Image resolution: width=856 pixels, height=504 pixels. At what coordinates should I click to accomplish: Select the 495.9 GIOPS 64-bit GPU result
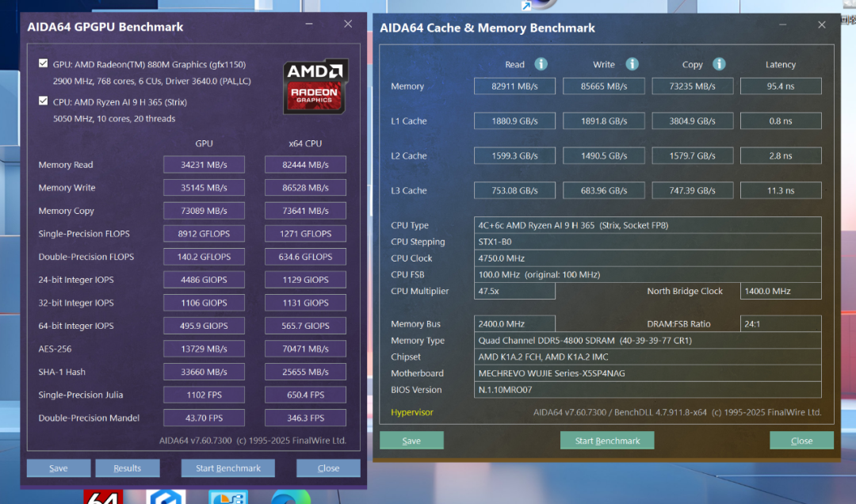click(204, 326)
